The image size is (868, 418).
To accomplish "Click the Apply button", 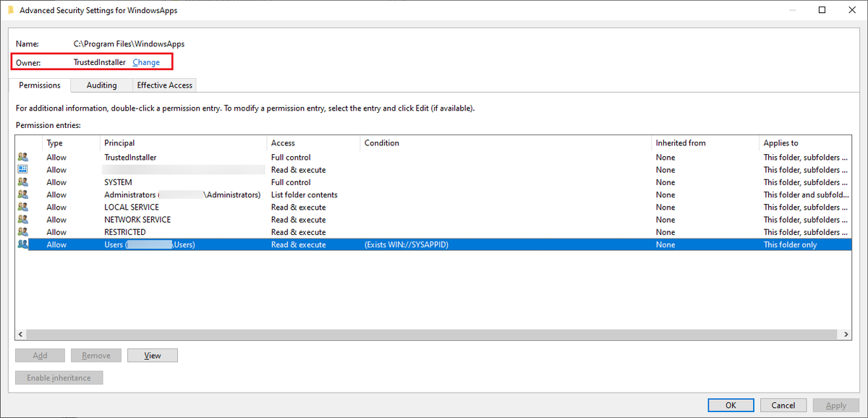I will coord(836,405).
